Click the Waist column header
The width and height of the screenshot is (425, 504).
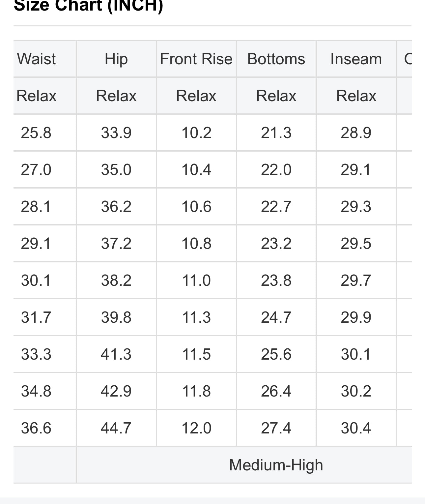[36, 59]
